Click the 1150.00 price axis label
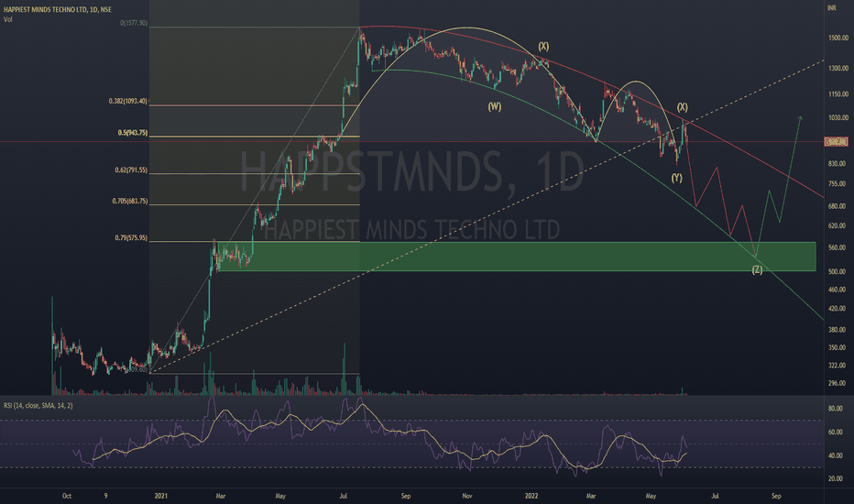Viewport: 854px width, 504px height. click(838, 94)
